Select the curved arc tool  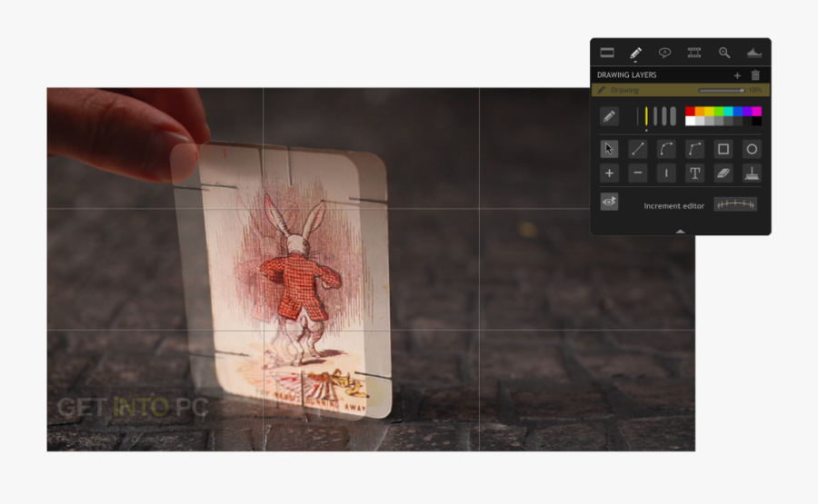pyautogui.click(x=666, y=149)
